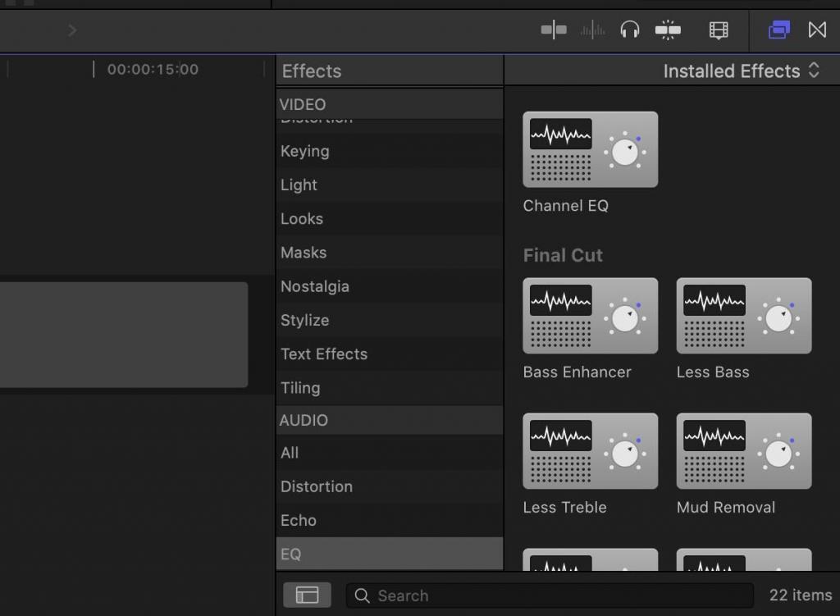Toggle video skimming in the toolbar
The width and height of the screenshot is (840, 616).
(554, 30)
